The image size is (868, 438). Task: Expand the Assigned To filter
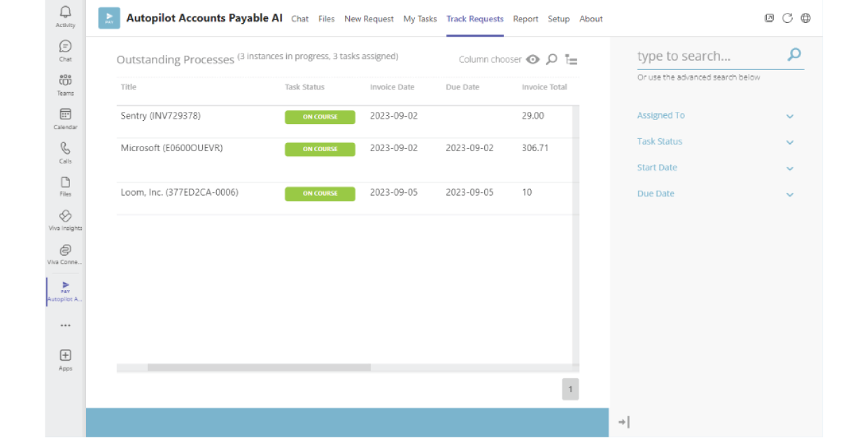pyautogui.click(x=789, y=116)
